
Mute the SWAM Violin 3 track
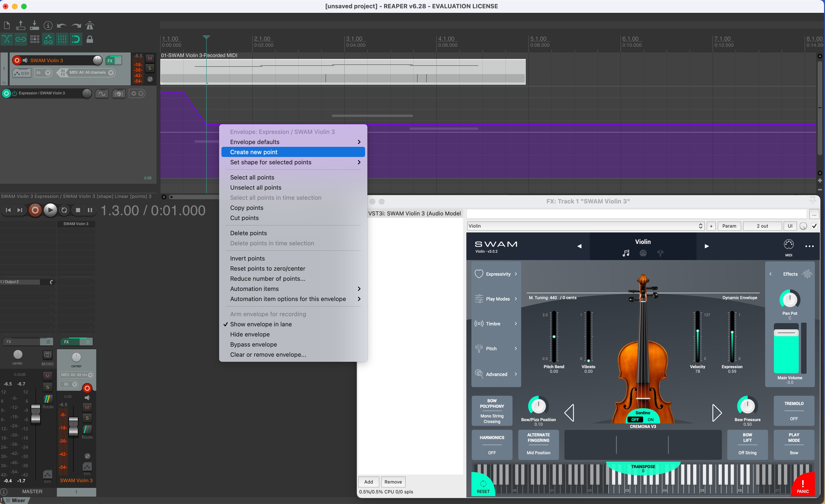point(150,58)
